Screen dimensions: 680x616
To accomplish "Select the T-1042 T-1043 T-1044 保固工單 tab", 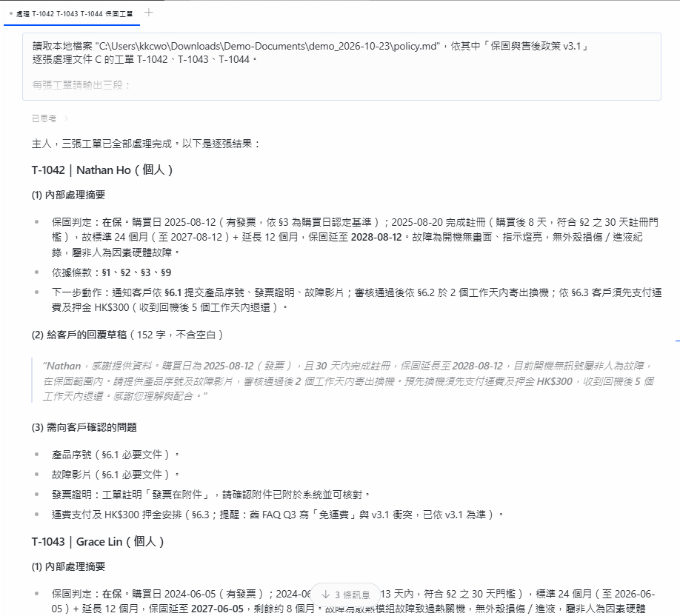I will tap(72, 14).
